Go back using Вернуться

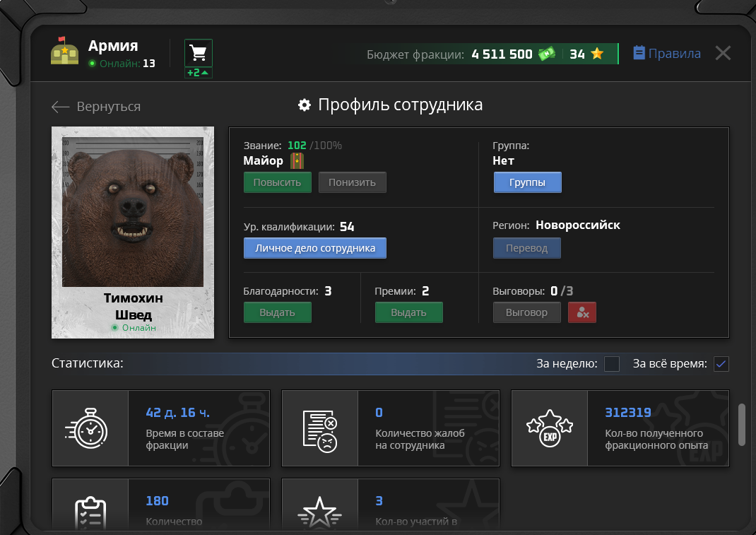click(x=96, y=107)
